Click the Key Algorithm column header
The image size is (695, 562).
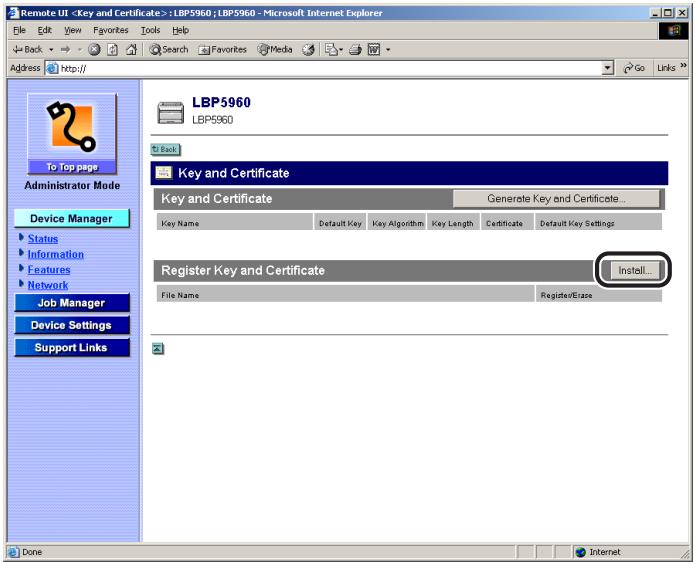[x=397, y=223]
